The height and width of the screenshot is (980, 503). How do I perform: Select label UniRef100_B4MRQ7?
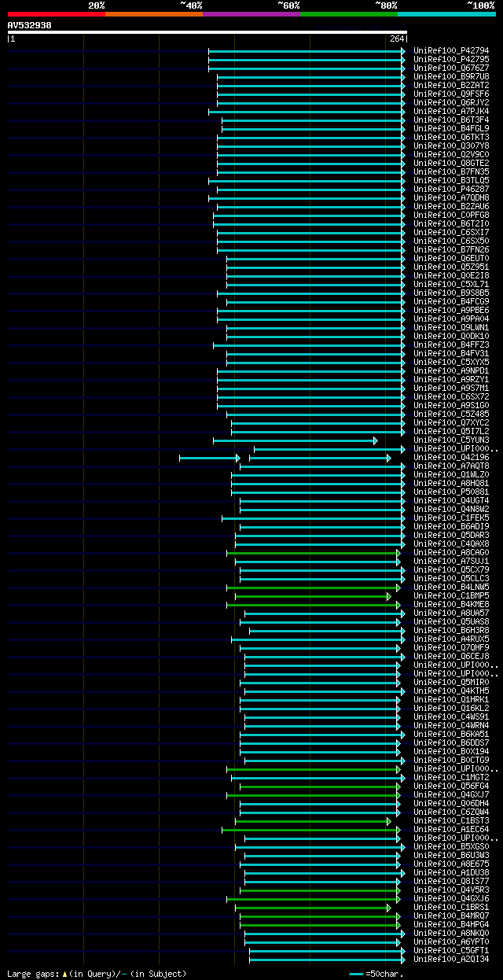click(x=451, y=916)
